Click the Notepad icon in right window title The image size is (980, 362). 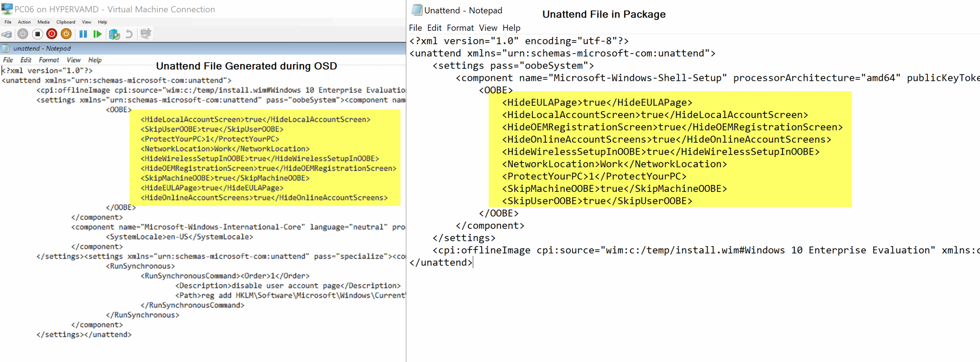pos(416,10)
